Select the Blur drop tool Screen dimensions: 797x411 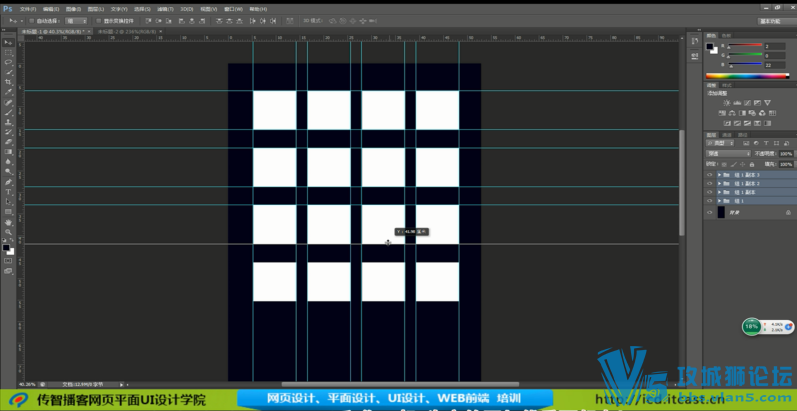(x=8, y=162)
